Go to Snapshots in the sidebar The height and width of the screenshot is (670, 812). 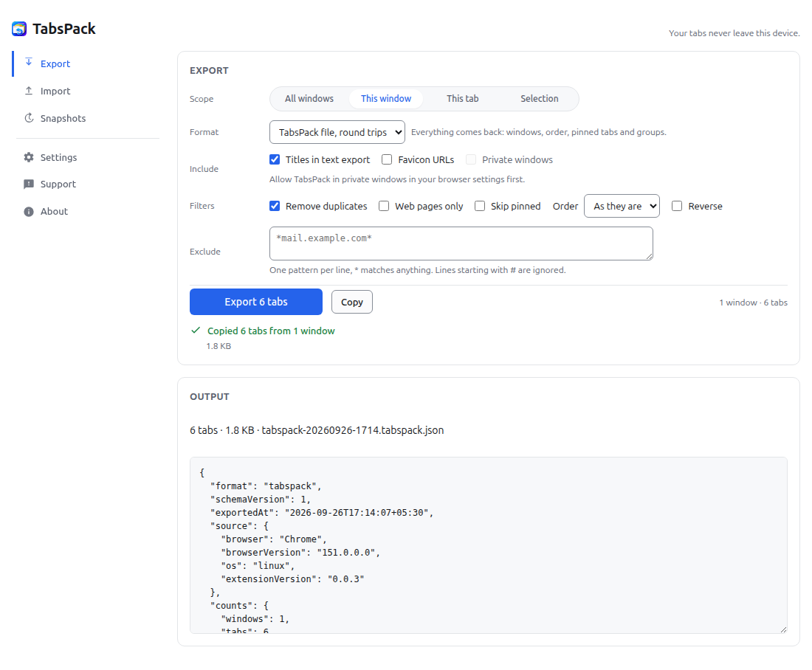(86, 119)
